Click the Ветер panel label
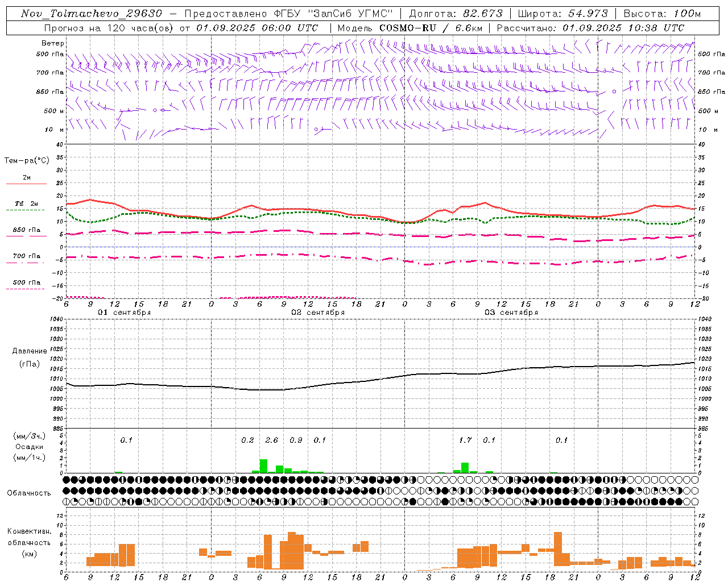 click(53, 43)
